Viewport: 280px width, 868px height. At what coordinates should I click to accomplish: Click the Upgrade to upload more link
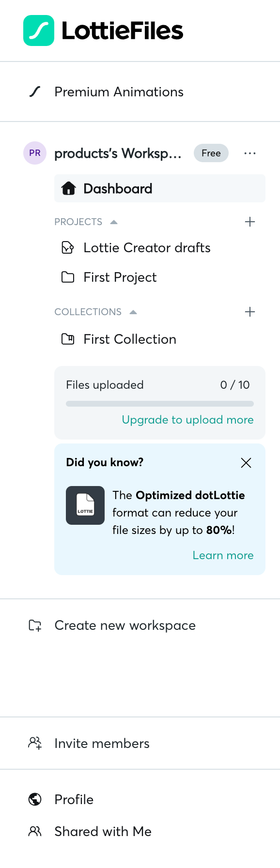tap(187, 420)
